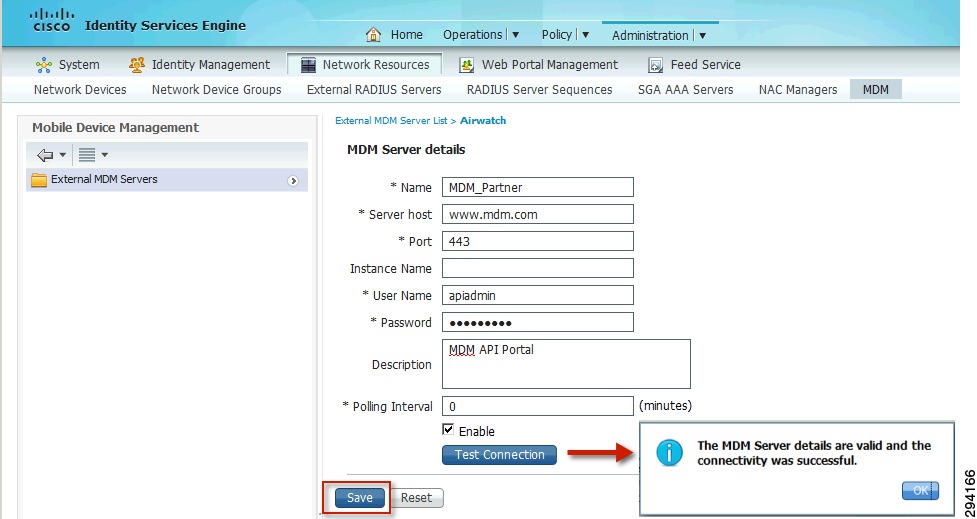This screenshot has width=977, height=519.
Task: Click the Reset button
Action: point(416,498)
